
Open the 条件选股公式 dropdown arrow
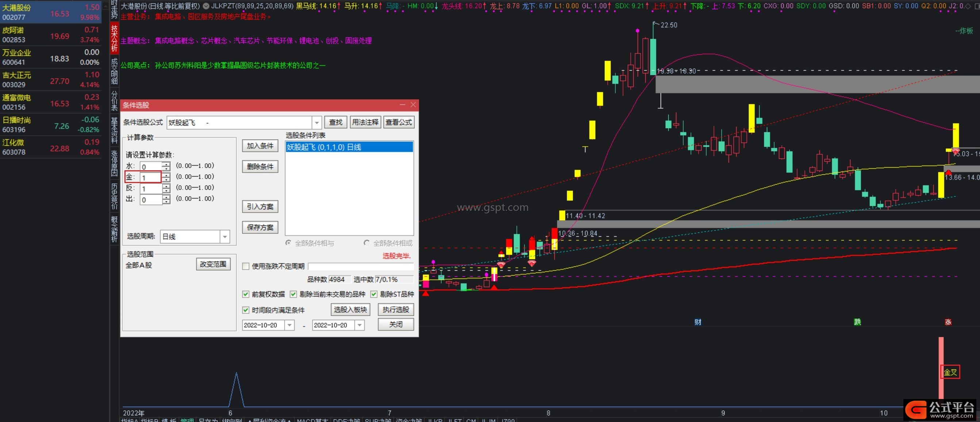[316, 123]
